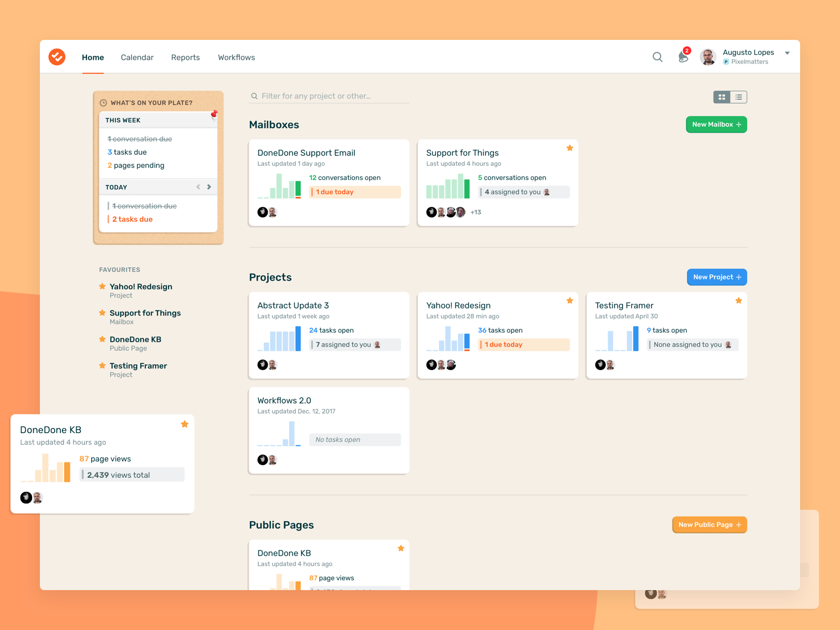
Task: Click '7 assigned to you' on Abstract Update 3
Action: tap(355, 345)
